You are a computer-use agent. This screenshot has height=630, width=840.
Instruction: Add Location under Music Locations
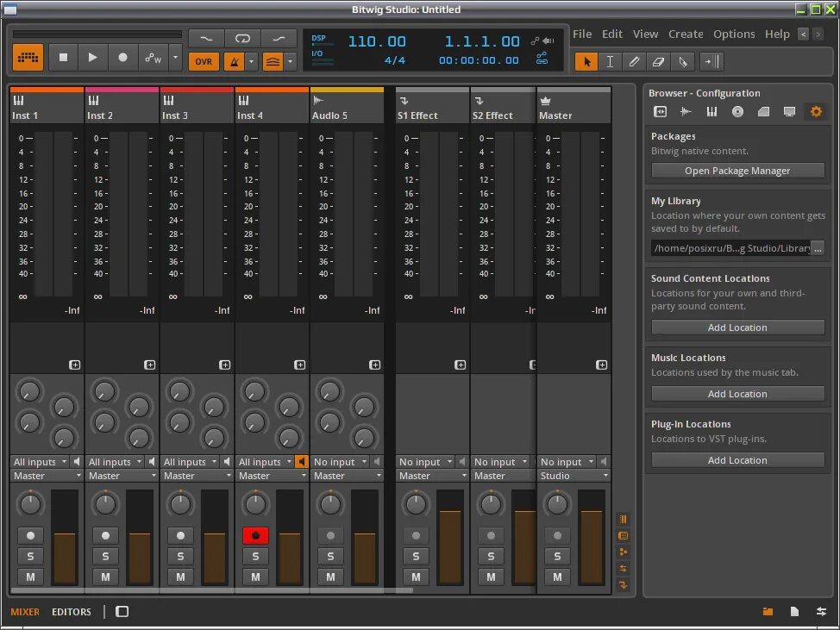pos(737,393)
